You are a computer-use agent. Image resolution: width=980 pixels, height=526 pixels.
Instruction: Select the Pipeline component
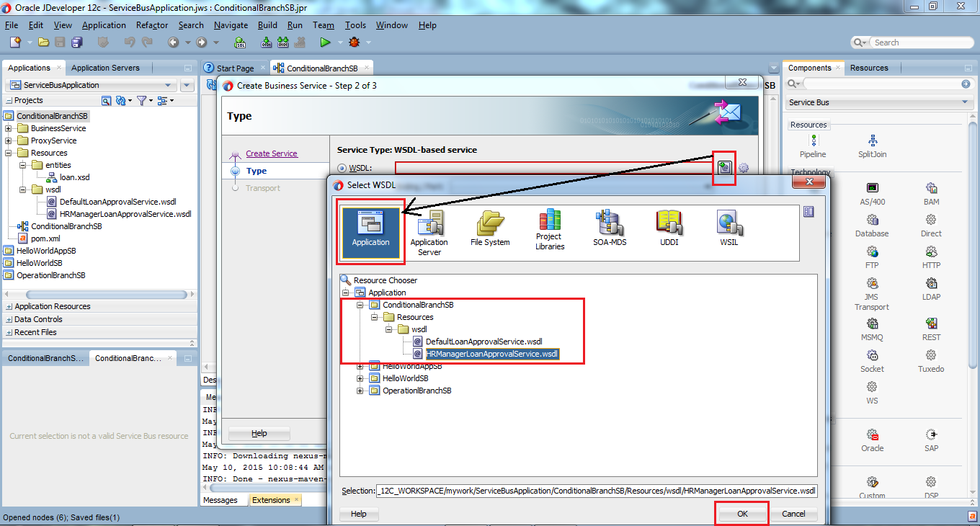click(x=814, y=144)
